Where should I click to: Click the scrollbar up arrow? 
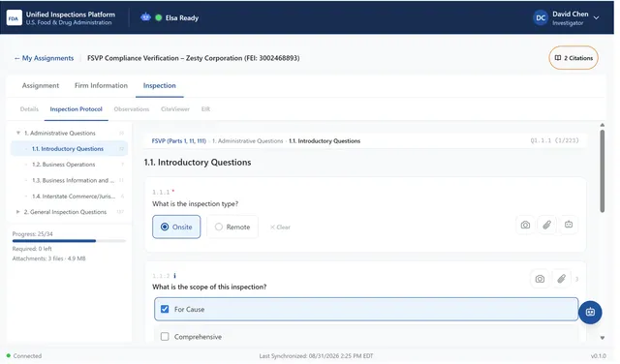602,125
